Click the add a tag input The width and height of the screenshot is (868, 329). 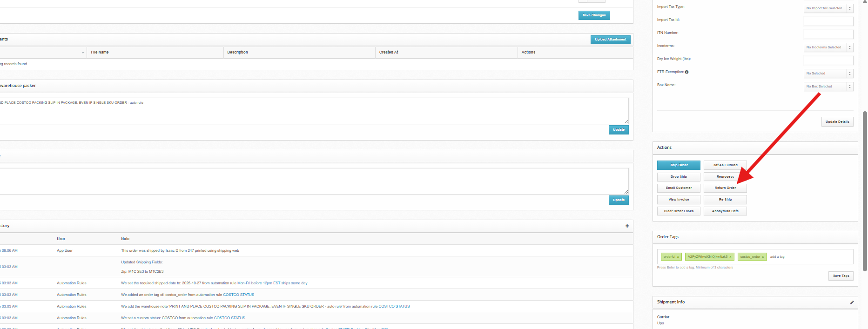point(777,257)
